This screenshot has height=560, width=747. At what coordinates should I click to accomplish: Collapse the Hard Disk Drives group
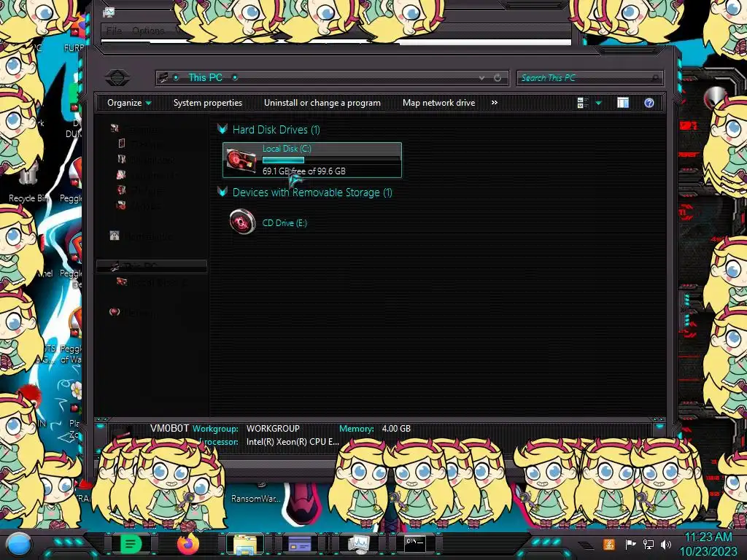(x=222, y=129)
